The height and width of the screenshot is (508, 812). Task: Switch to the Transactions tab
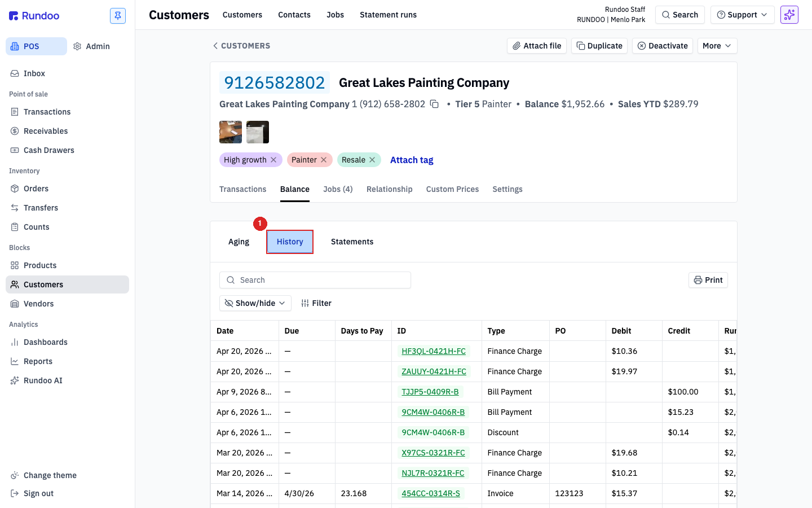pyautogui.click(x=242, y=189)
